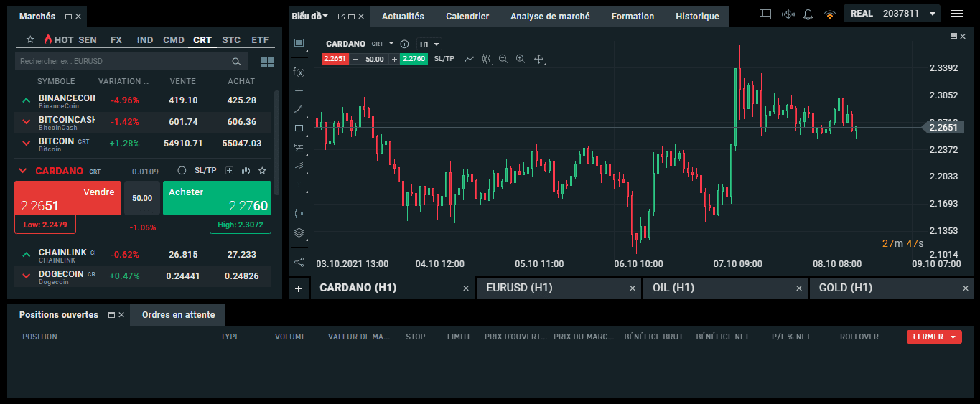
Task: Open chart layout icon at sidebar top
Action: click(299, 43)
